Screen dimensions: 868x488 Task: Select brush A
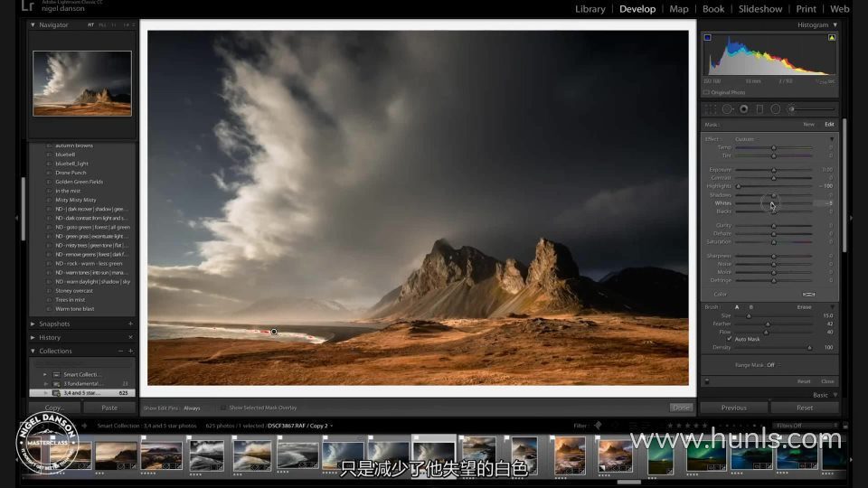[x=737, y=307]
